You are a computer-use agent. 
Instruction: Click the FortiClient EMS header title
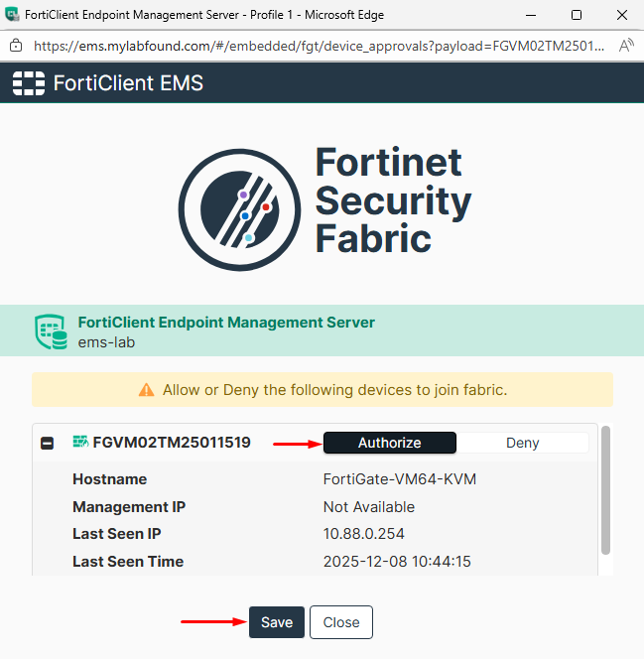(x=128, y=82)
